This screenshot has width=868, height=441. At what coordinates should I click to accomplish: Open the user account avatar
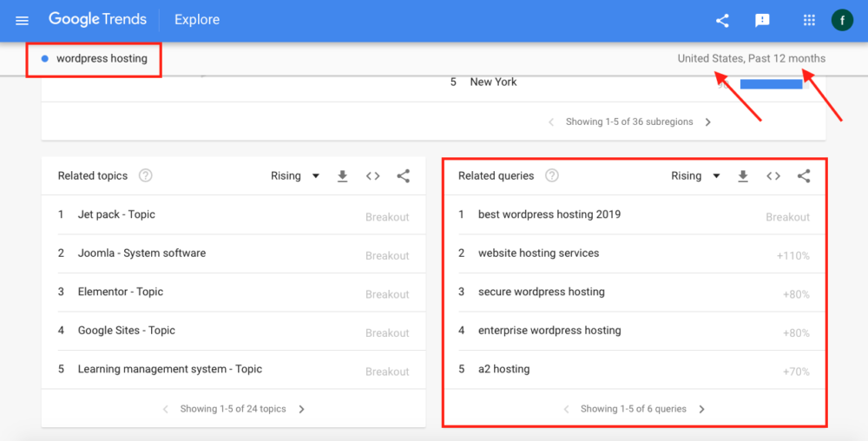coord(842,20)
